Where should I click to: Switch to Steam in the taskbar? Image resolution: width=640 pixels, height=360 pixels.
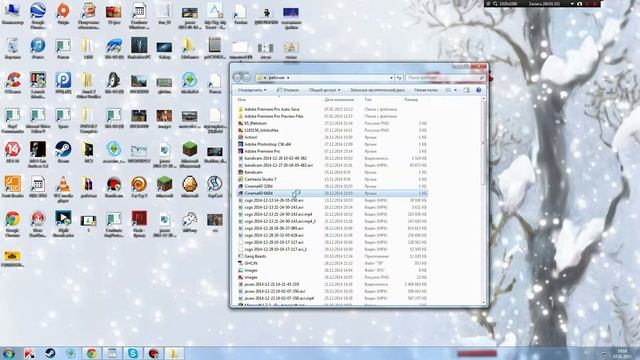point(50,353)
